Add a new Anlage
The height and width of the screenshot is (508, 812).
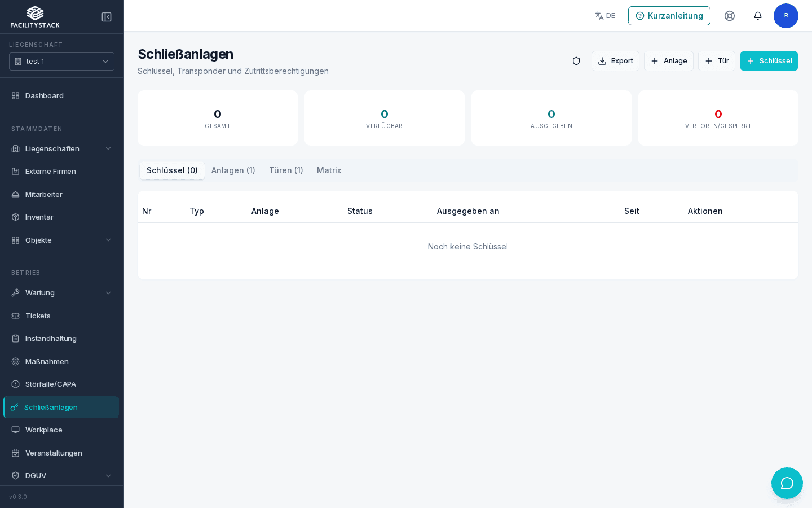pyautogui.click(x=669, y=61)
